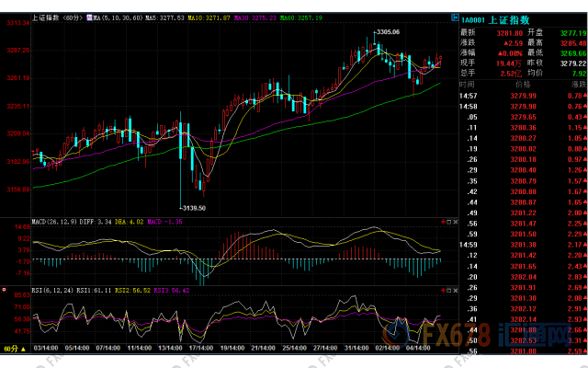Image resolution: width=588 pixels, height=368 pixels.
Task: Select the 14:57 row in tick list
Action: (524, 96)
